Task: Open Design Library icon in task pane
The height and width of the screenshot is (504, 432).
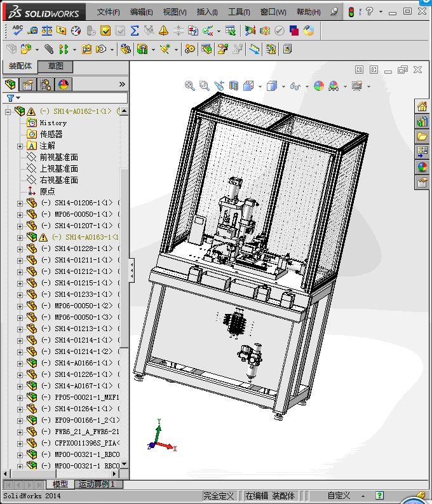Action: (422, 121)
